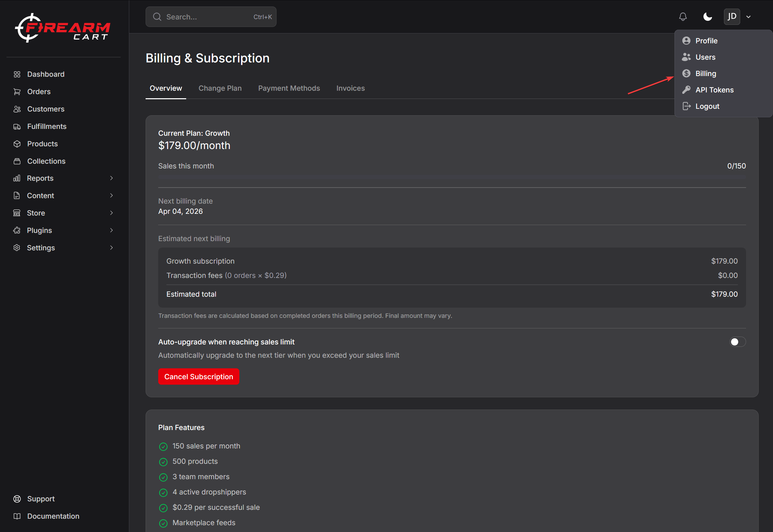Open the Products box icon

coord(17,144)
